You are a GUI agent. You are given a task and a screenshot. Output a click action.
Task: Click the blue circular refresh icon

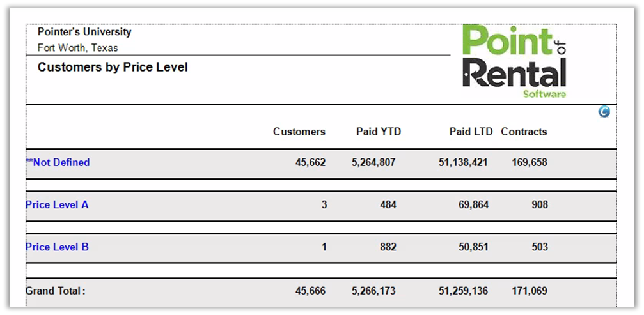(x=604, y=112)
